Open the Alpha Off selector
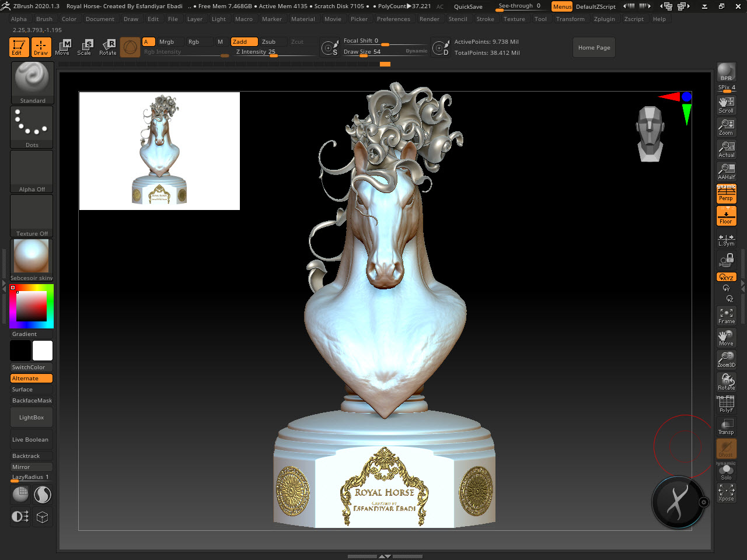 point(32,171)
